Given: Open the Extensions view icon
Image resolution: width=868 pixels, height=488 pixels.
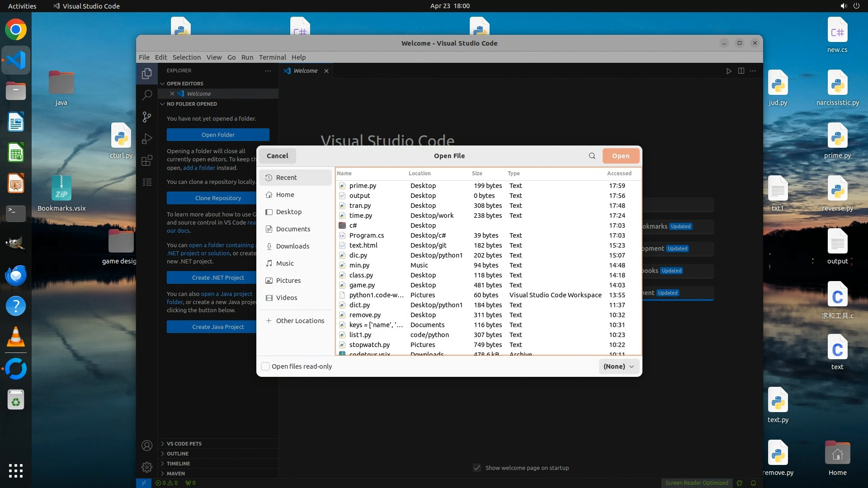Looking at the screenshot, I should pos(147,160).
